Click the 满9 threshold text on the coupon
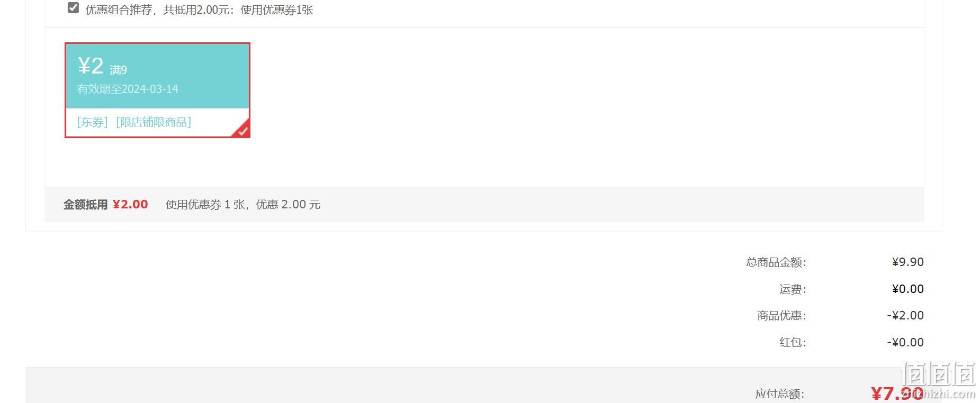This screenshot has height=403, width=980. 118,70
